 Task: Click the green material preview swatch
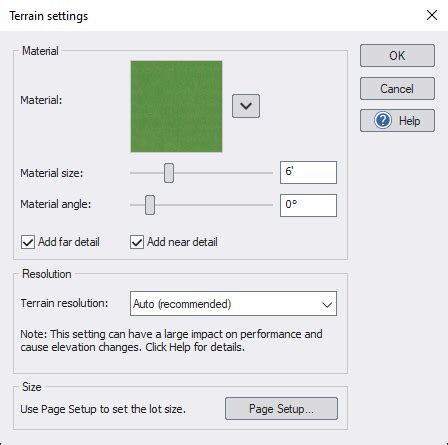[176, 106]
